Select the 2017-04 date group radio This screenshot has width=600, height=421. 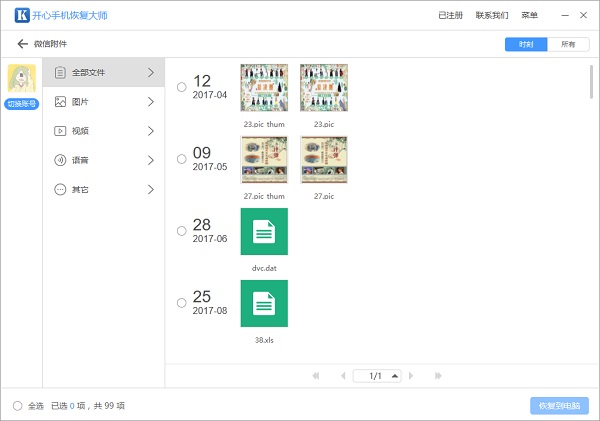click(181, 87)
